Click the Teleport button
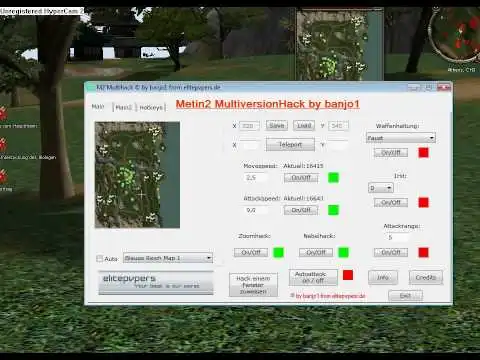 [290, 145]
